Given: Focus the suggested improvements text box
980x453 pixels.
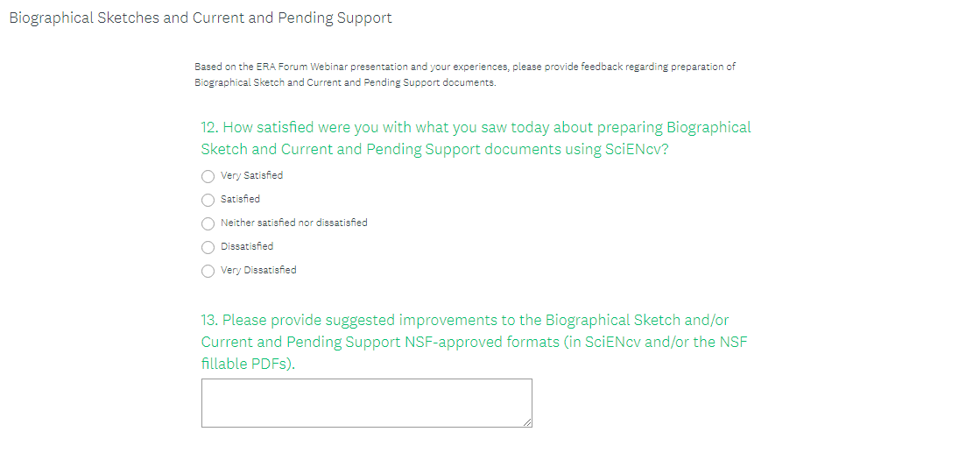Looking at the screenshot, I should pyautogui.click(x=366, y=402).
